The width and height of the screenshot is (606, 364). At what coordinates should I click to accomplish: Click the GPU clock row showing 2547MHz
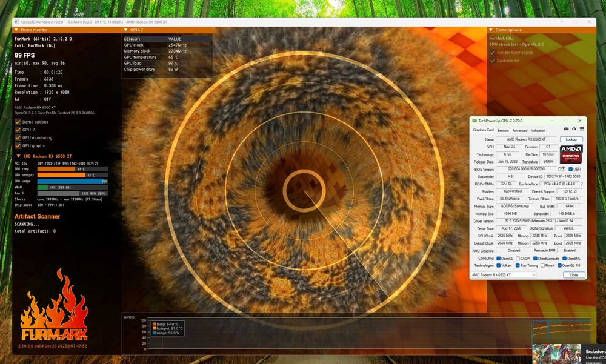(x=167, y=45)
